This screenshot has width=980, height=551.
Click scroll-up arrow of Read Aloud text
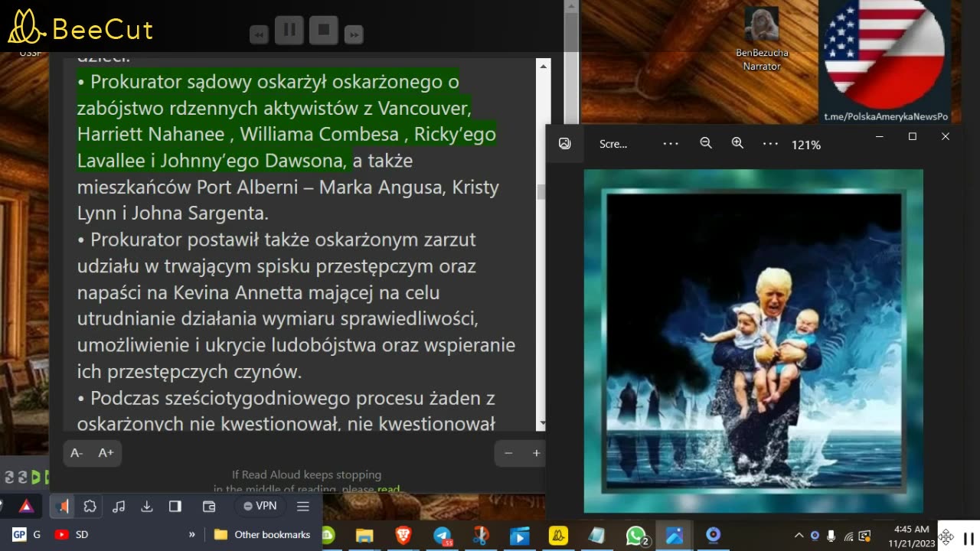543,67
